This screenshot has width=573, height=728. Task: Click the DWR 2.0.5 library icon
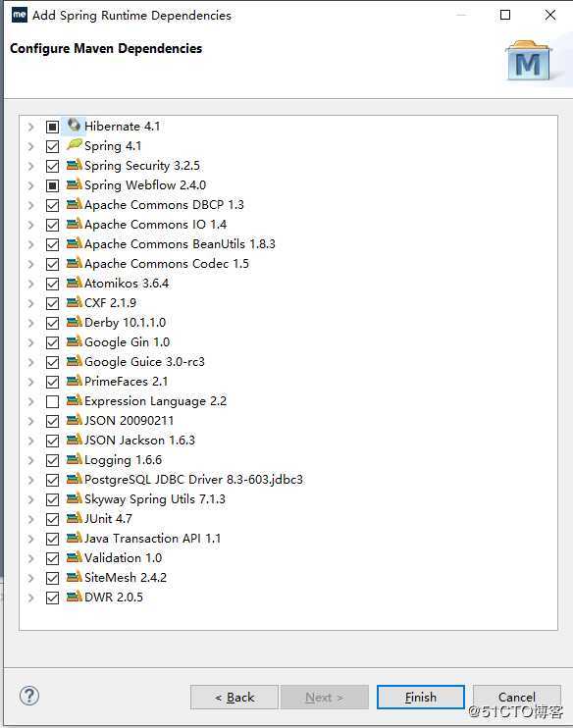coord(74,597)
